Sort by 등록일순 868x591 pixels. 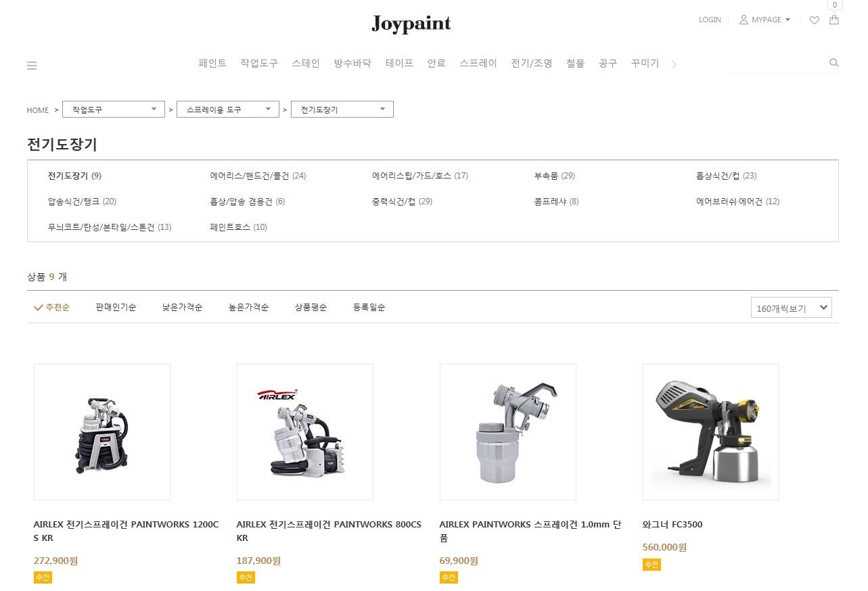[369, 307]
